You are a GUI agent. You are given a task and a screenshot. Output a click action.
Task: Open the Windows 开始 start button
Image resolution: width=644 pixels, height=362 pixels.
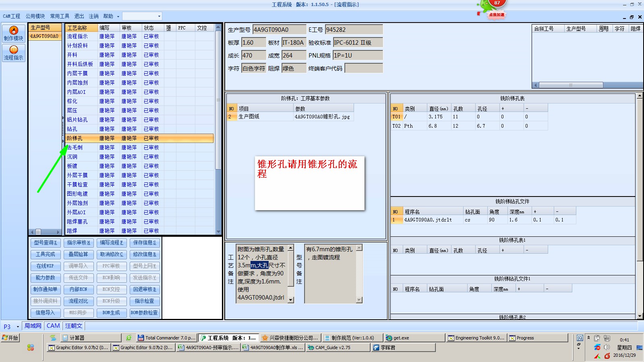point(10,338)
